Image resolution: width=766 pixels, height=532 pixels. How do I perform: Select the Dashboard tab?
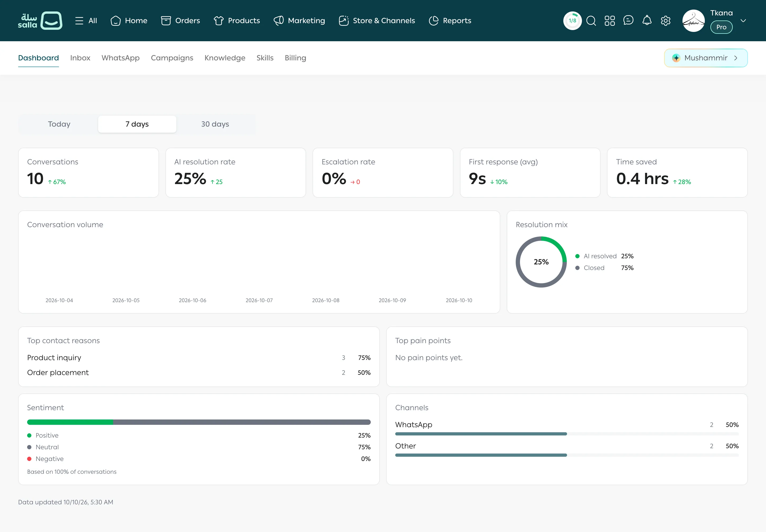[x=38, y=58]
